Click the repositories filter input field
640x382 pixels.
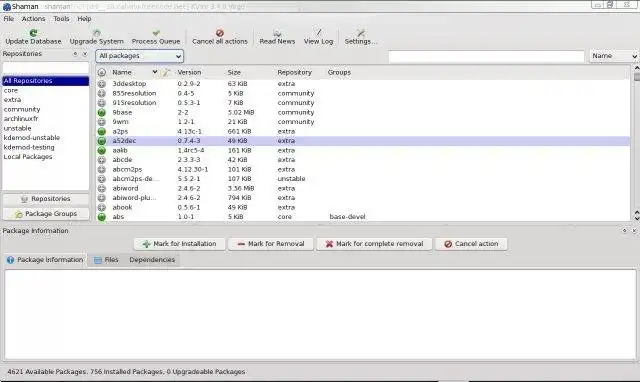[46, 68]
